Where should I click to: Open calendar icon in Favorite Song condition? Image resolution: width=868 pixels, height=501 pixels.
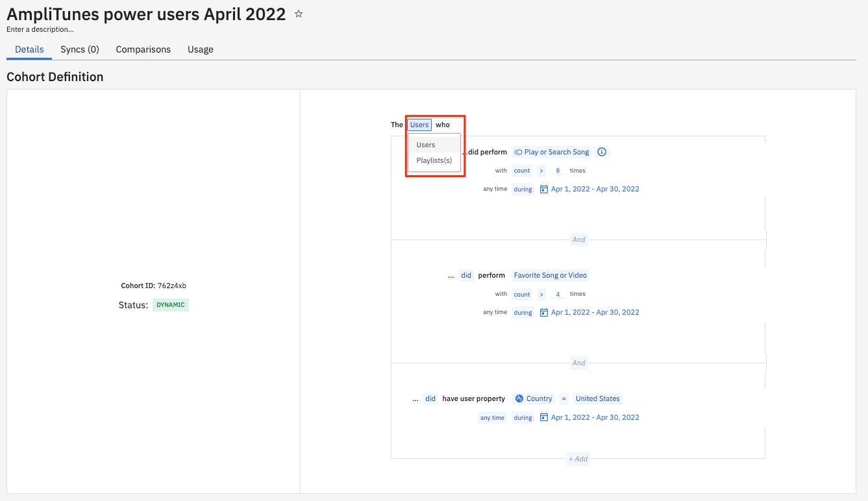[544, 313]
